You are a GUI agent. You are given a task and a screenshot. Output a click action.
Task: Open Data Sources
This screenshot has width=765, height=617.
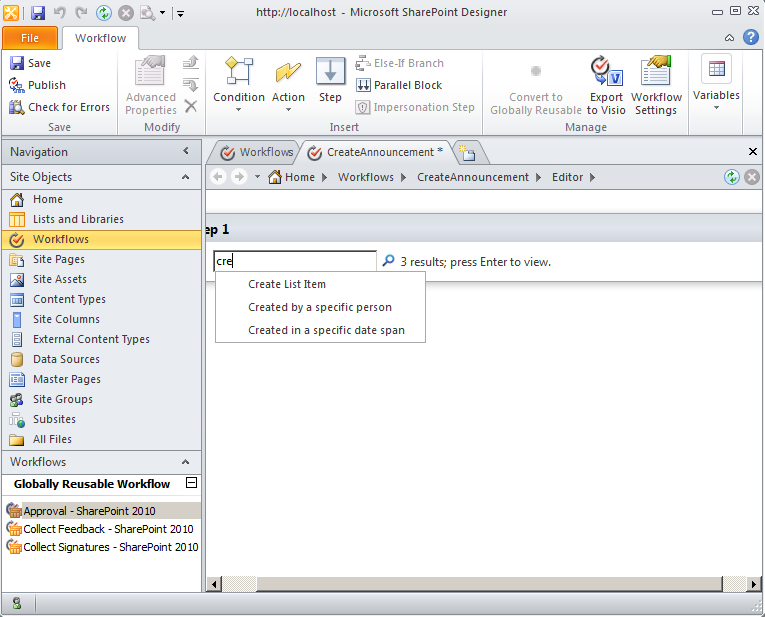tap(102, 359)
